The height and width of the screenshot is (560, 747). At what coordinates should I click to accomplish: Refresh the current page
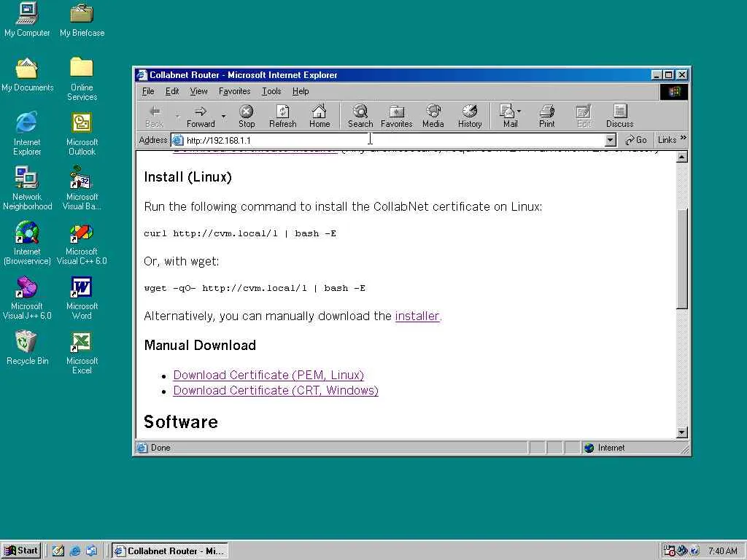point(282,117)
